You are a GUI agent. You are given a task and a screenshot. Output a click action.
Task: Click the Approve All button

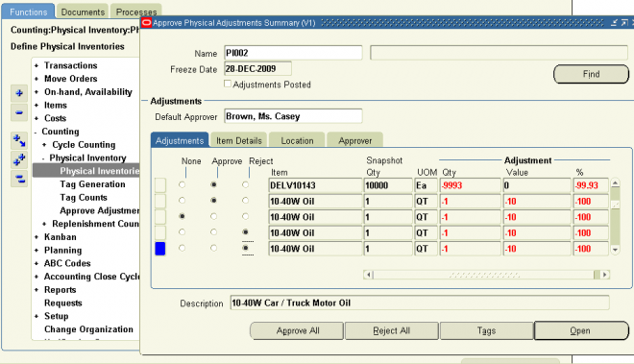[298, 330]
